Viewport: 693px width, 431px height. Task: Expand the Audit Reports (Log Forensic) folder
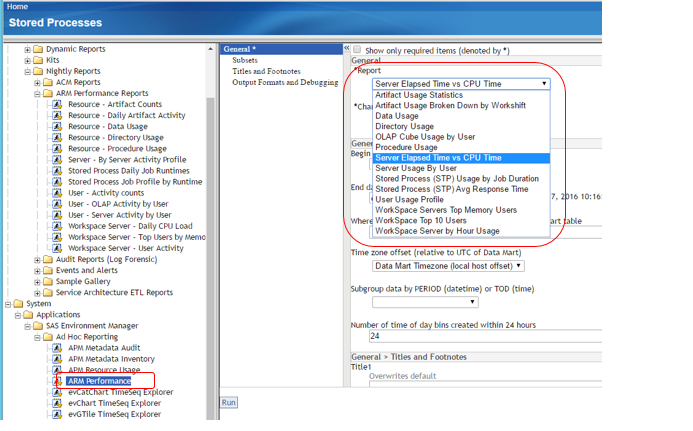click(x=36, y=259)
